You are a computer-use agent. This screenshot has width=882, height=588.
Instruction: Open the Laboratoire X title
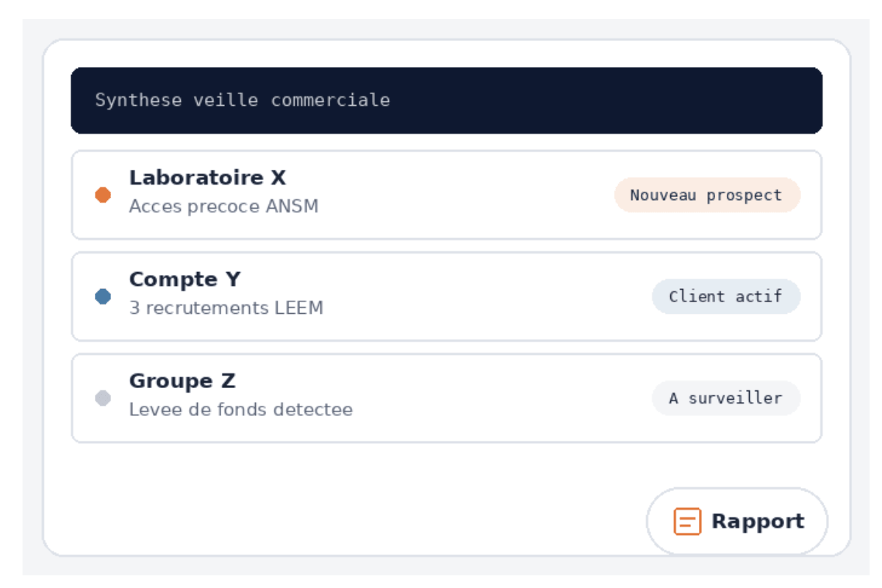click(x=207, y=178)
